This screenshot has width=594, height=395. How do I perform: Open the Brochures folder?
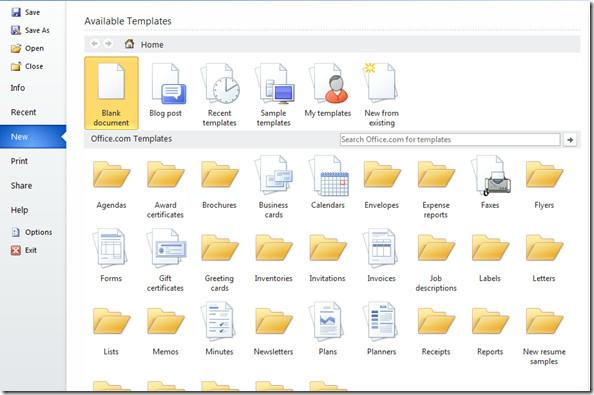tap(219, 184)
